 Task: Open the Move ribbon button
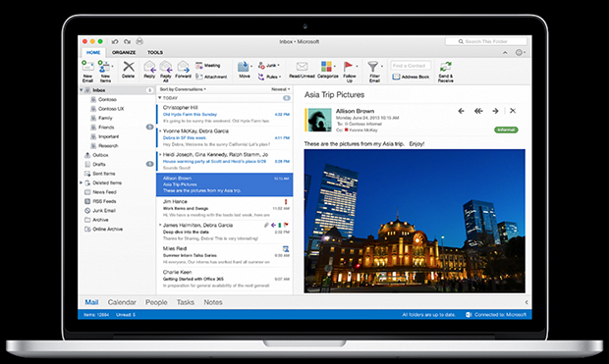tap(245, 70)
